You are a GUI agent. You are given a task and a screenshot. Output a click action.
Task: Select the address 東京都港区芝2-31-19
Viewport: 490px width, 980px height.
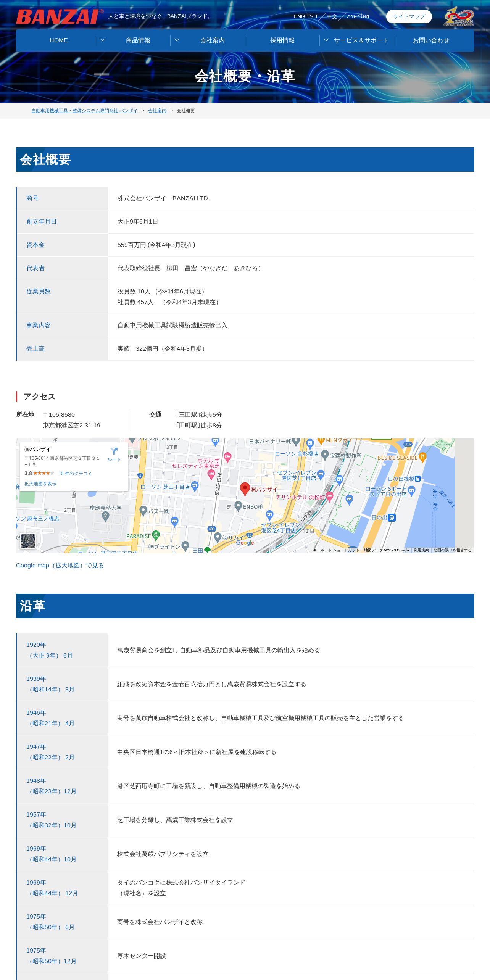71,425
